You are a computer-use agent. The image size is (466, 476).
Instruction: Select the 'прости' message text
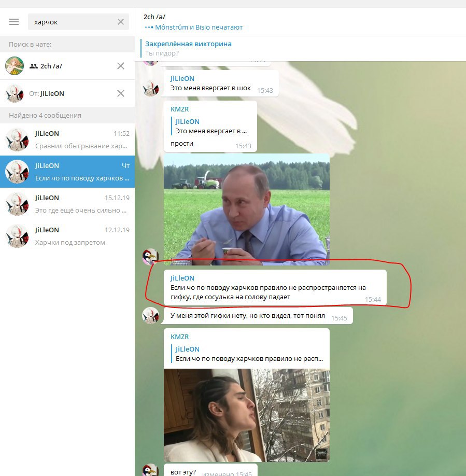(x=182, y=144)
